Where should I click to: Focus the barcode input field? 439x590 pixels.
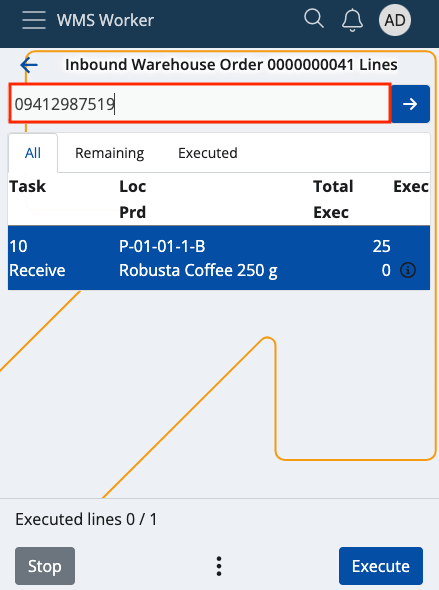[200, 103]
